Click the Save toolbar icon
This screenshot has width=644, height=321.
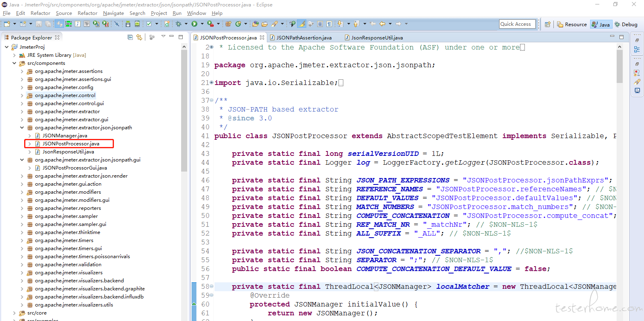point(39,24)
